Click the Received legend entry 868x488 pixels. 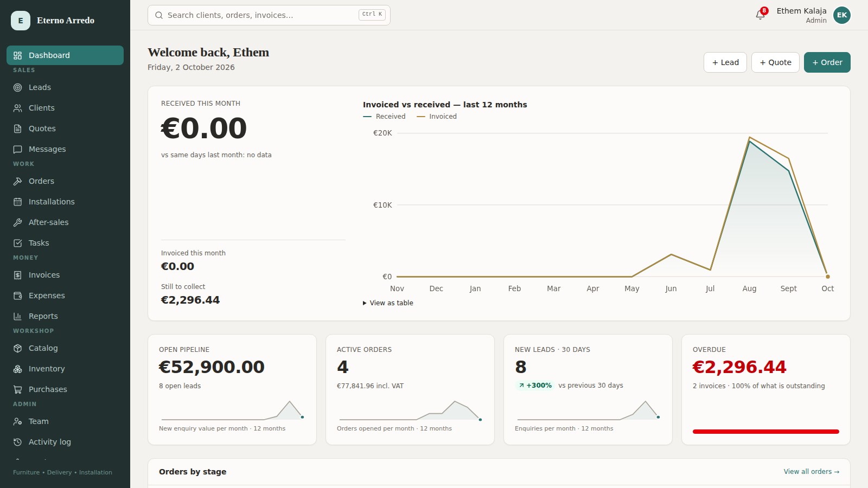click(384, 117)
